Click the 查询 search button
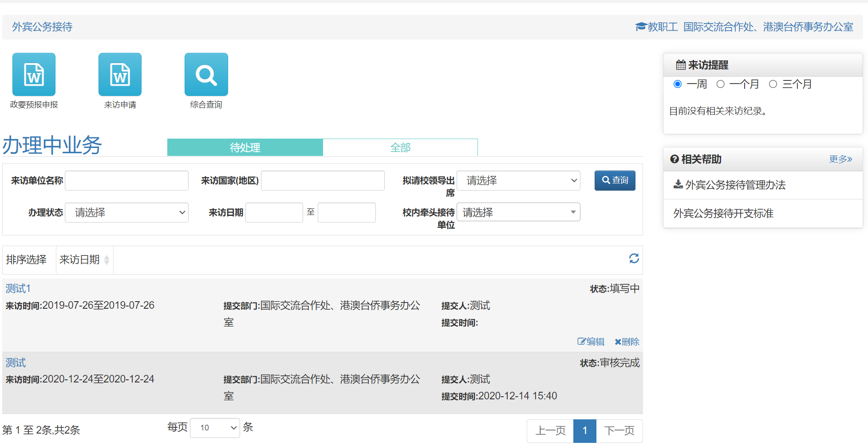This screenshot has height=446, width=868. (x=615, y=180)
